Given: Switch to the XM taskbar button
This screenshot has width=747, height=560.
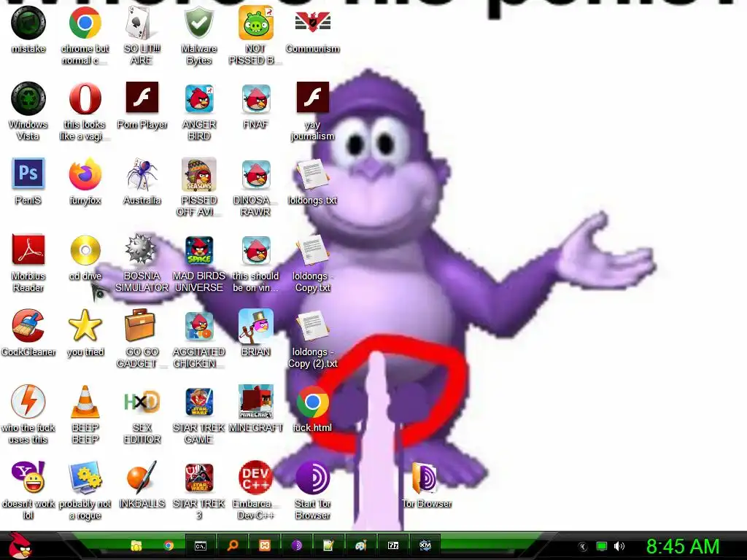Looking at the screenshot, I should click(x=425, y=545).
